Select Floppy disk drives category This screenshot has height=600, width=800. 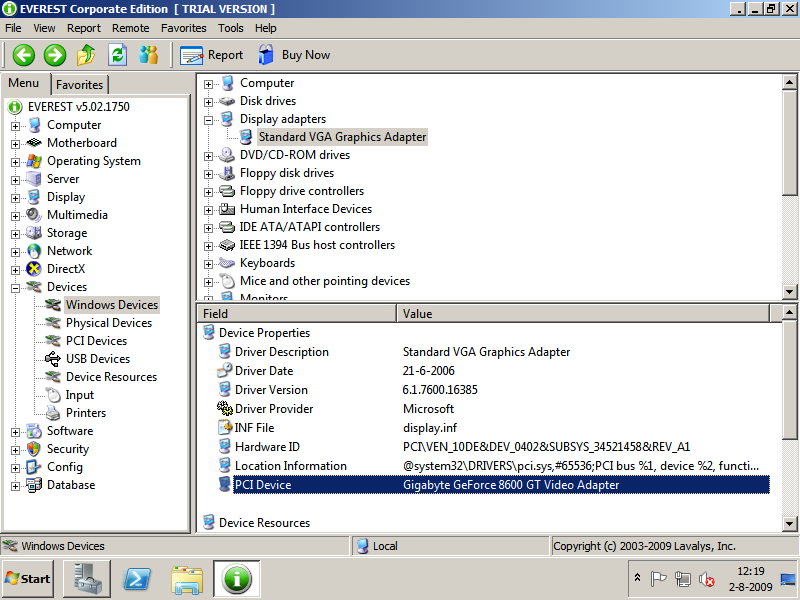point(287,173)
